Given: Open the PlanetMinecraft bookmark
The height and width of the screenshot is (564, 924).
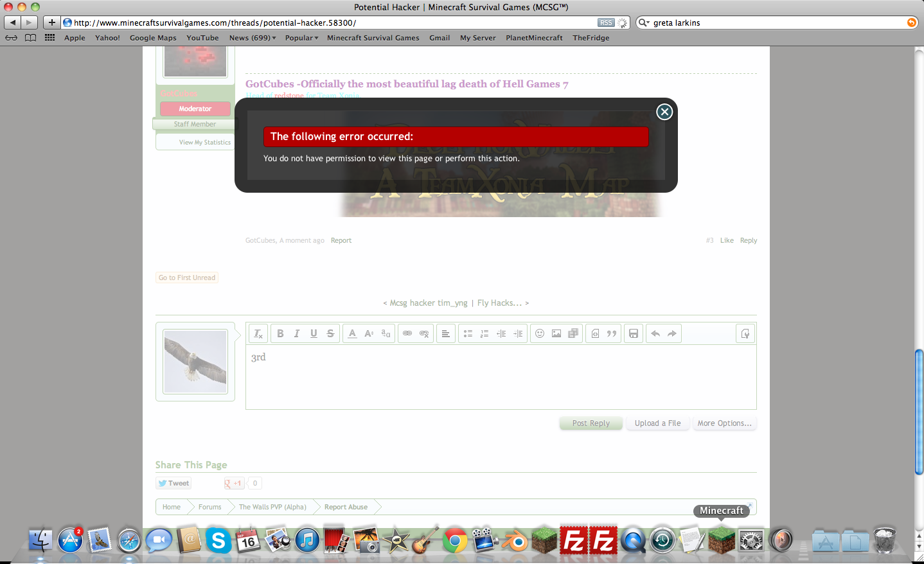Looking at the screenshot, I should [x=534, y=38].
